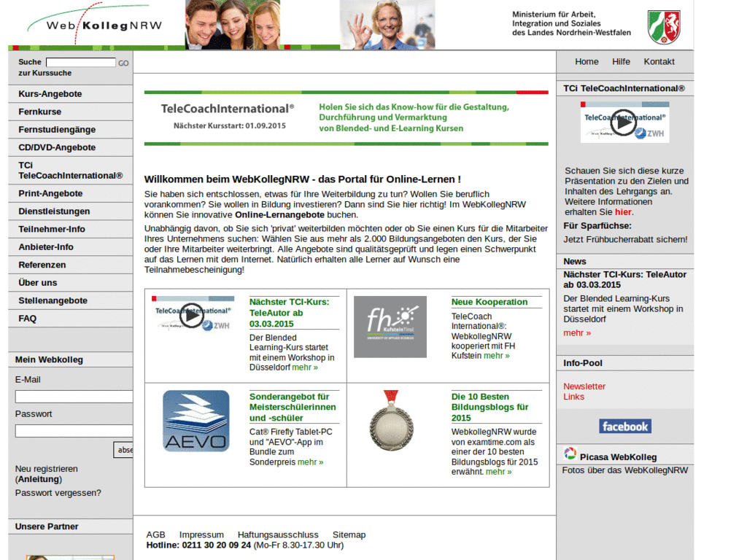Click the header photo of three young people
The height and width of the screenshot is (560, 747).
[x=233, y=25]
